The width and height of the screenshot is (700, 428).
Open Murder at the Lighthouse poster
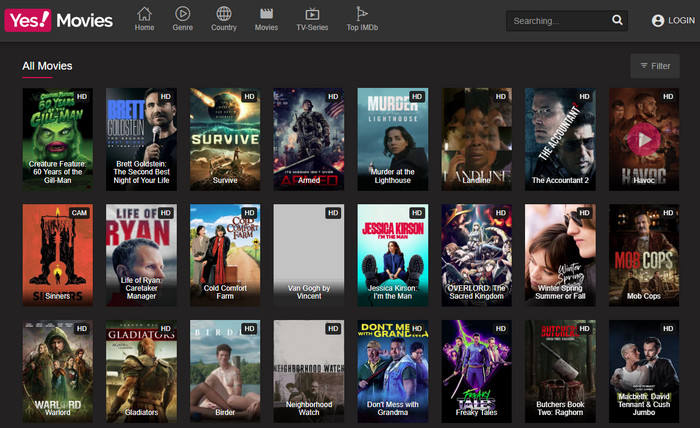tap(392, 139)
